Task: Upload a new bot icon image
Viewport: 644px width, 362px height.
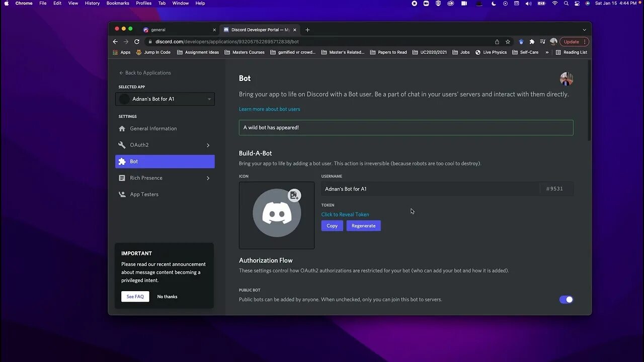Action: (294, 195)
